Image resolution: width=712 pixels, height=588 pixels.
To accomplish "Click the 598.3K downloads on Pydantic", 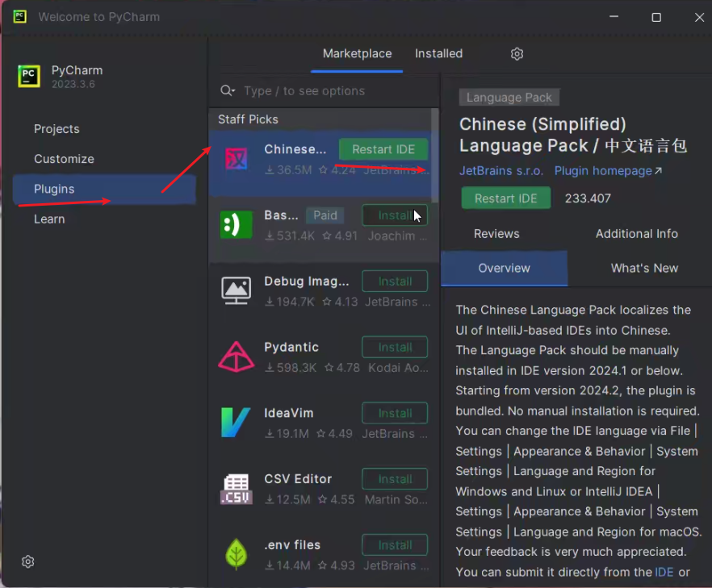I will pyautogui.click(x=291, y=368).
